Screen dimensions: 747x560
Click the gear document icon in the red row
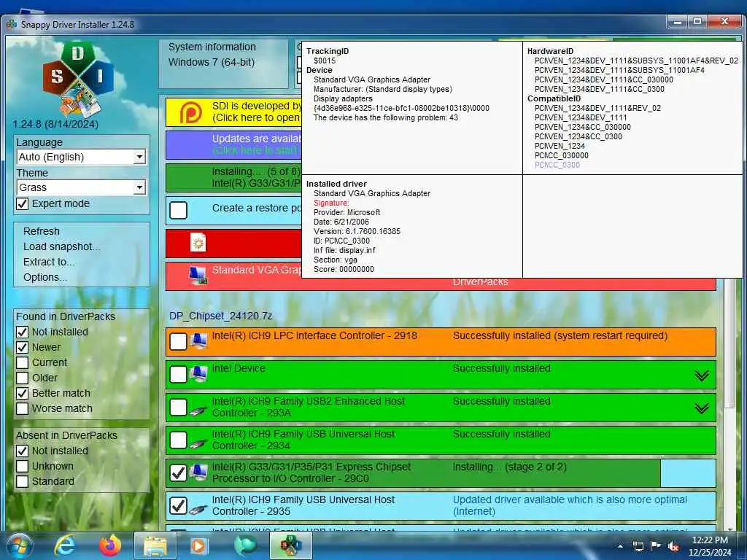click(x=198, y=243)
